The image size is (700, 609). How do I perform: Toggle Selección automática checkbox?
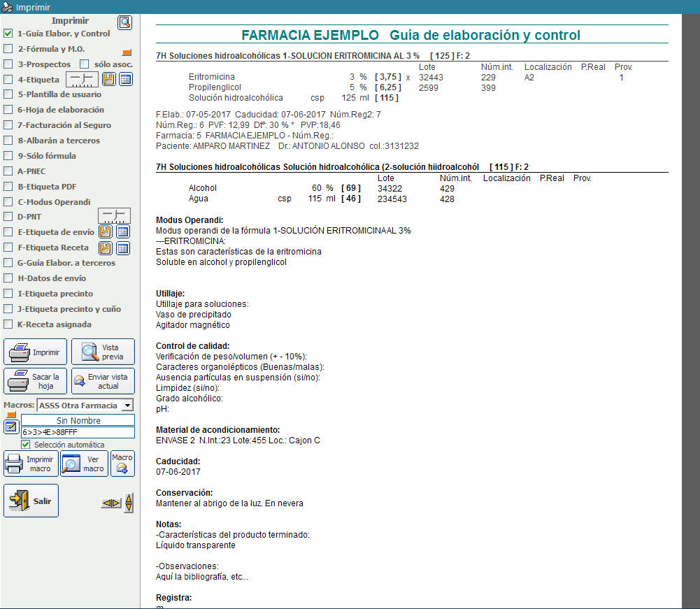26,445
